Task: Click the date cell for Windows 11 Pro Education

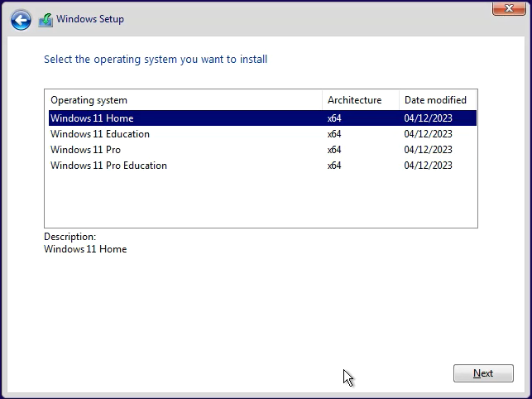Action: (428, 166)
